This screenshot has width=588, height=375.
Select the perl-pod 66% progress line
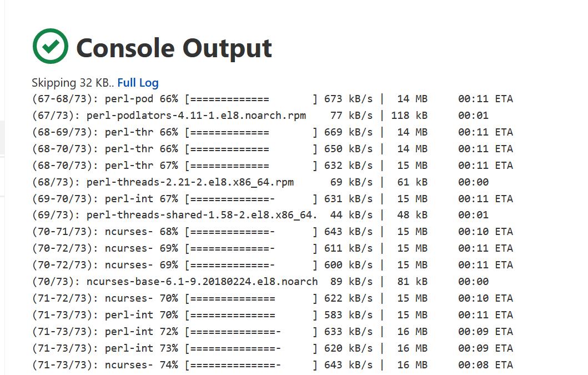[273, 99]
